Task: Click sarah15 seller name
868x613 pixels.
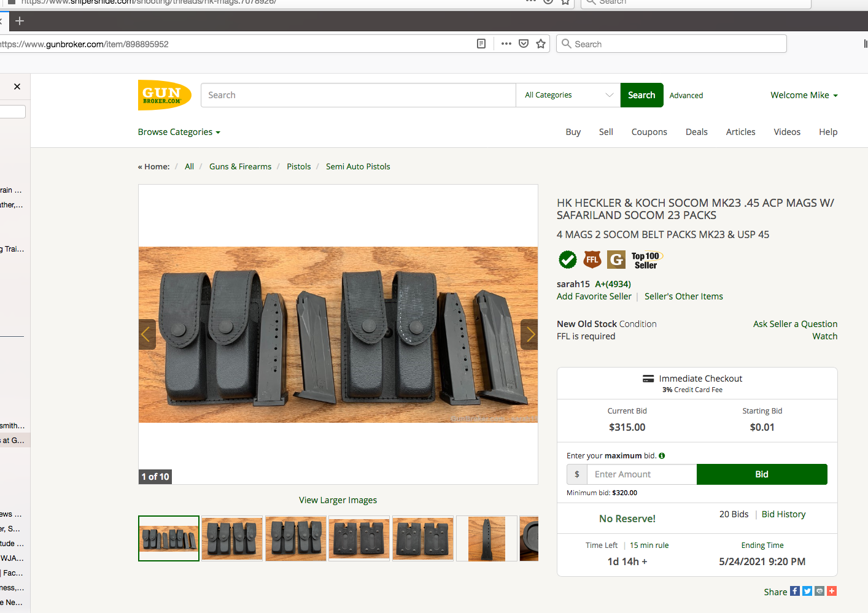Action: tap(573, 284)
